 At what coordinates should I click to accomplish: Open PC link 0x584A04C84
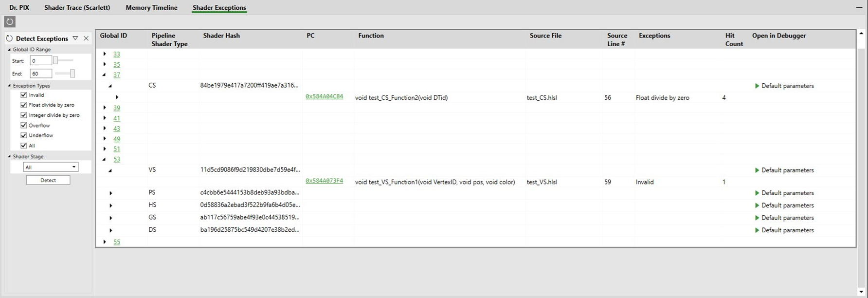[x=324, y=96]
